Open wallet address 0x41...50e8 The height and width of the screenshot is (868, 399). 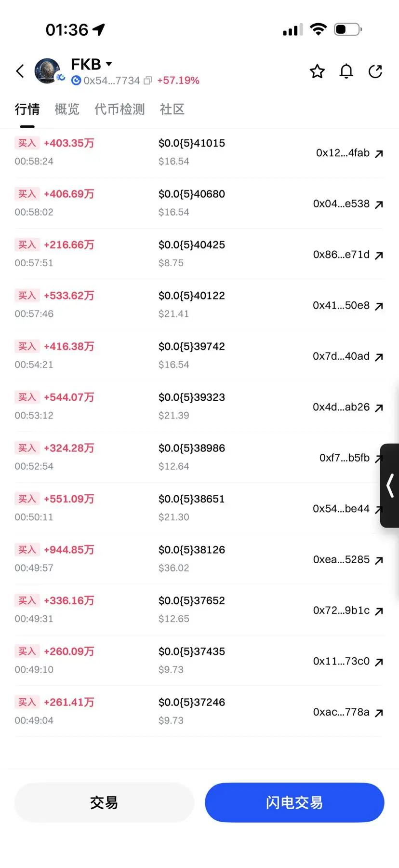point(341,305)
